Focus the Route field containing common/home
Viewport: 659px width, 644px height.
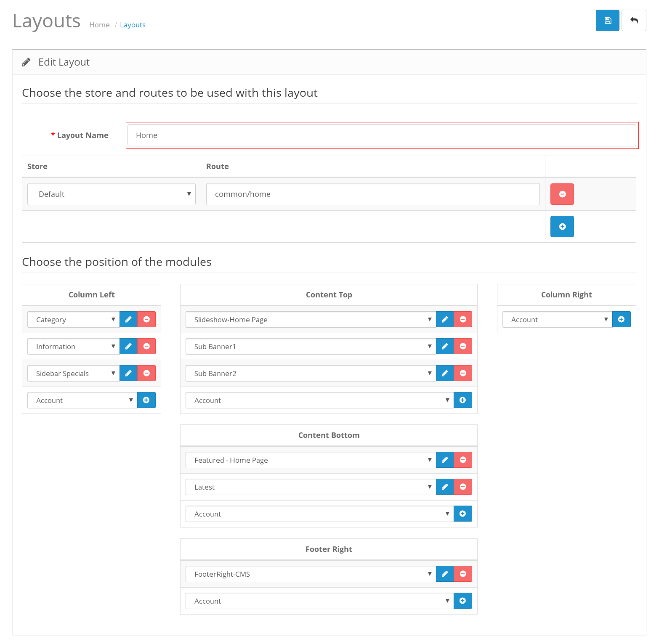click(373, 194)
